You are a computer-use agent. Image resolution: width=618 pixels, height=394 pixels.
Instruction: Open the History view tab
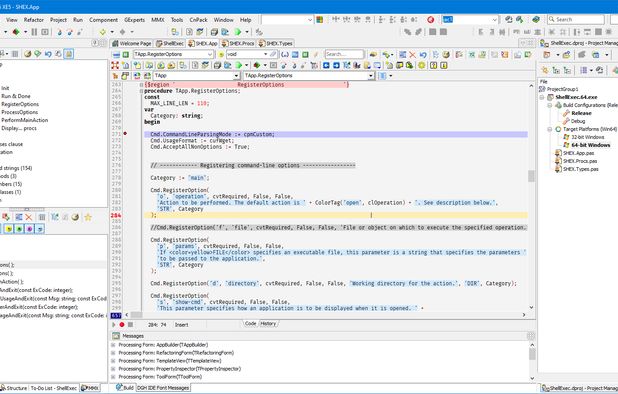268,323
